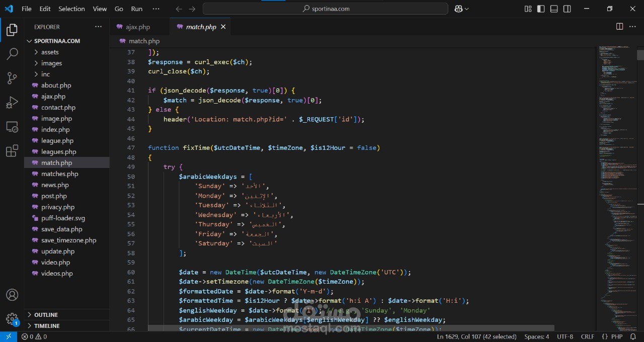
Task: Toggle the secondary side bar
Action: (x=567, y=9)
